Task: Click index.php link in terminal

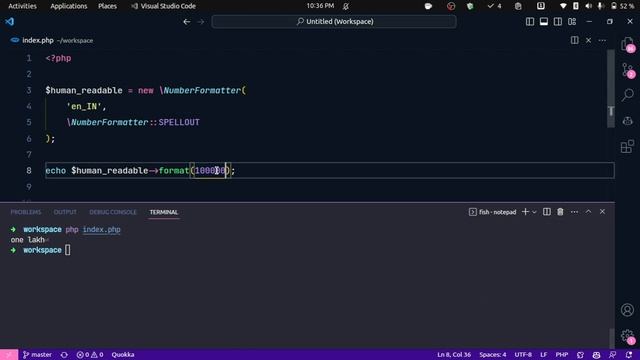Action: [102, 229]
